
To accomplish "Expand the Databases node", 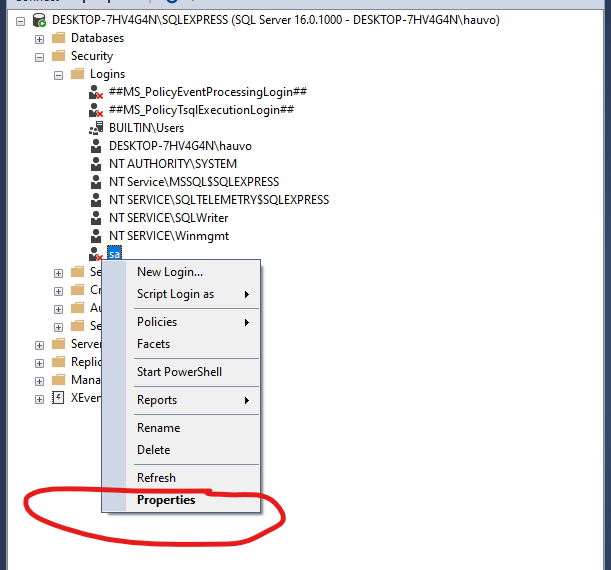I will point(39,38).
